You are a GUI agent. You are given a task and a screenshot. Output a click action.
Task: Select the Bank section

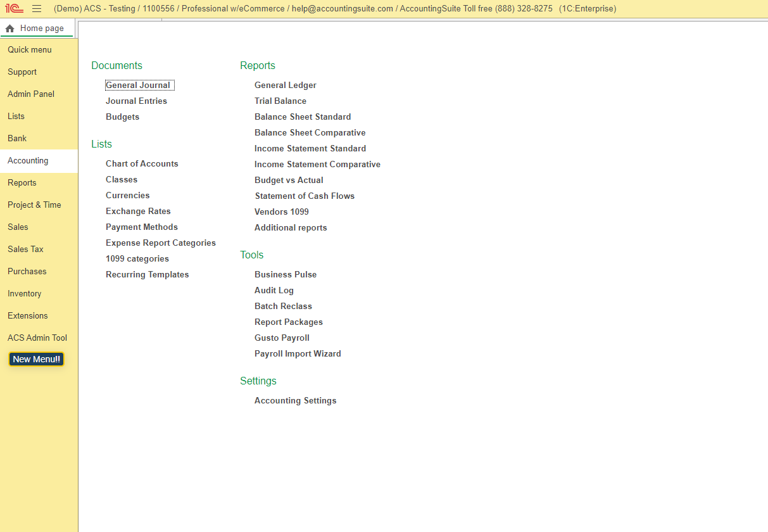[39, 139]
